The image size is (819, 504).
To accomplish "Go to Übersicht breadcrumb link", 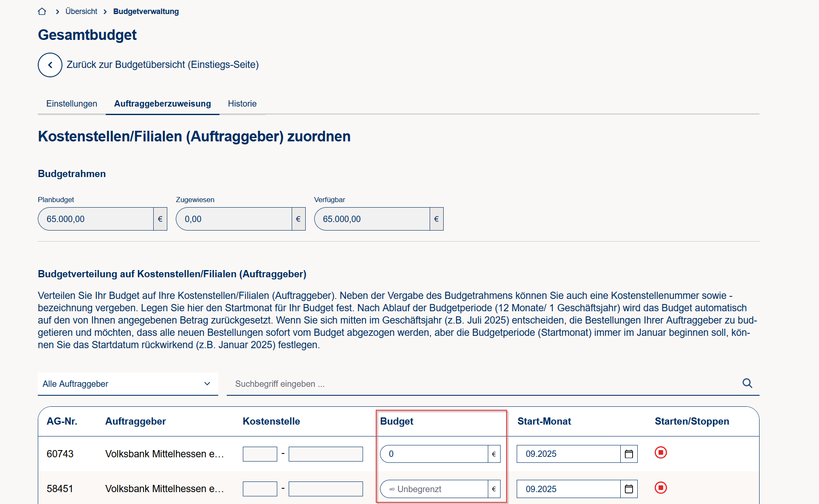I will click(81, 11).
